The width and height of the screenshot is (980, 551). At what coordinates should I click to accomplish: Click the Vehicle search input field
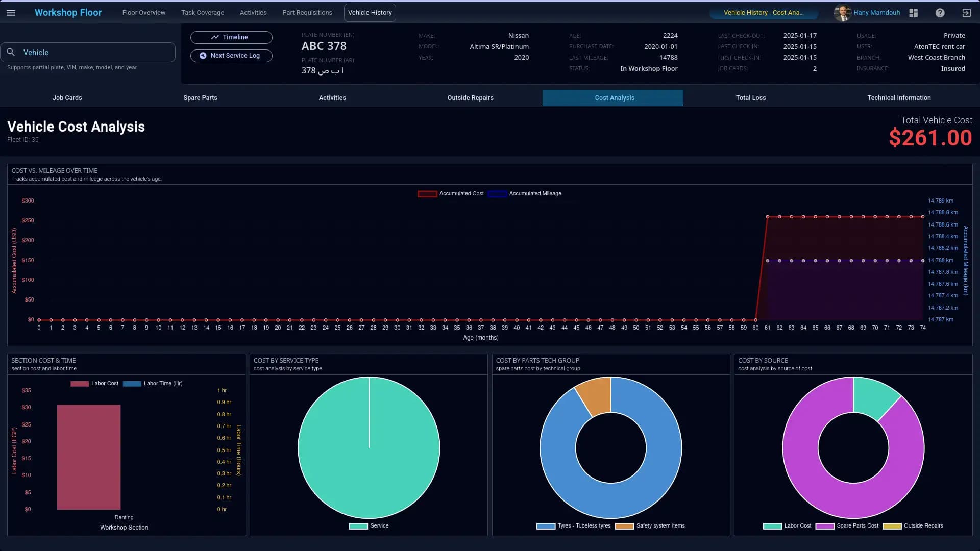click(x=94, y=53)
